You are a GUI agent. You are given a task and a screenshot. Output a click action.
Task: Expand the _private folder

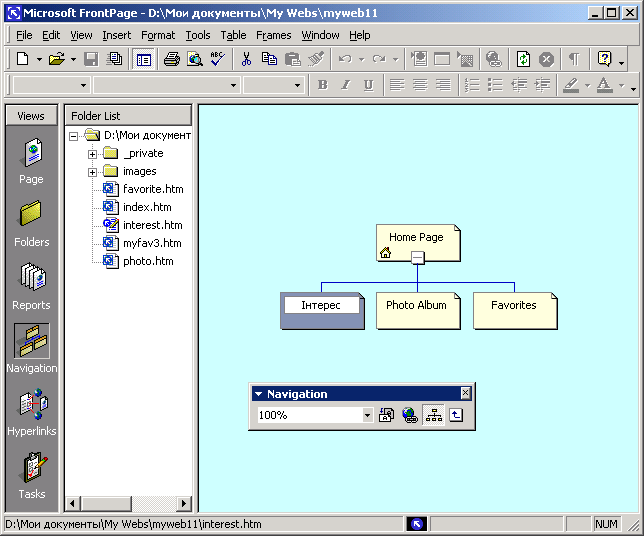[x=92, y=154]
